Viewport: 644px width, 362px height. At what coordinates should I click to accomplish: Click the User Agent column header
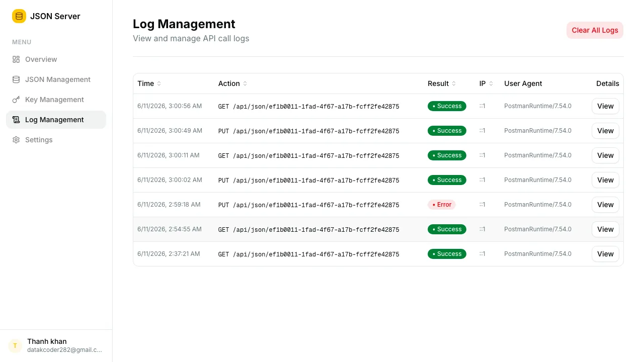[x=523, y=83]
